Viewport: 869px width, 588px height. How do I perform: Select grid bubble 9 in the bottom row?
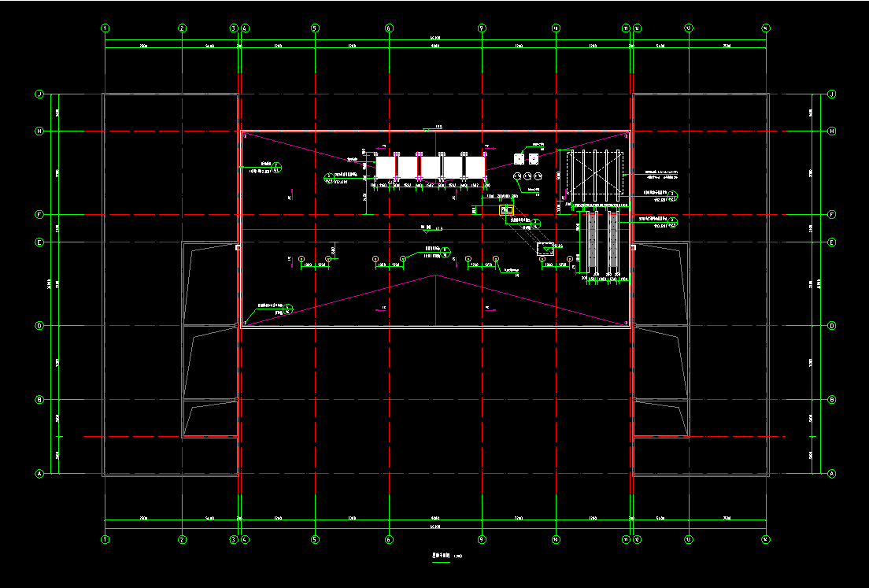pyautogui.click(x=481, y=540)
